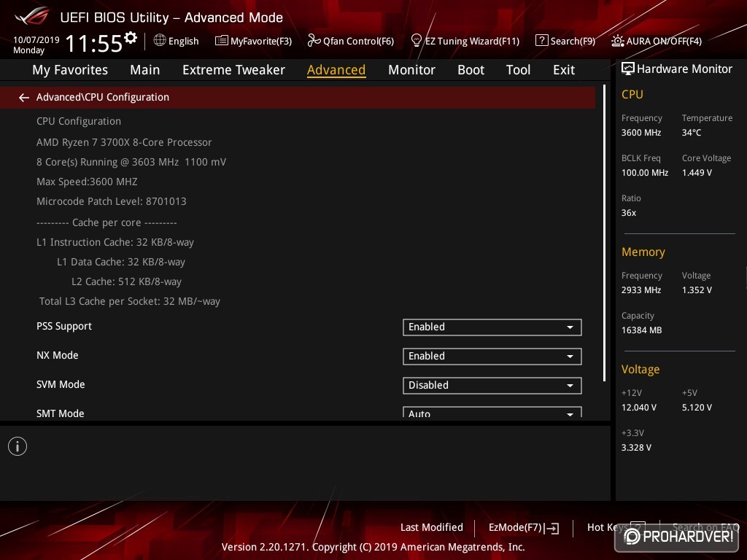The height and width of the screenshot is (560, 747).
Task: Click the SVM Mode dropdown arrow
Action: (x=570, y=385)
